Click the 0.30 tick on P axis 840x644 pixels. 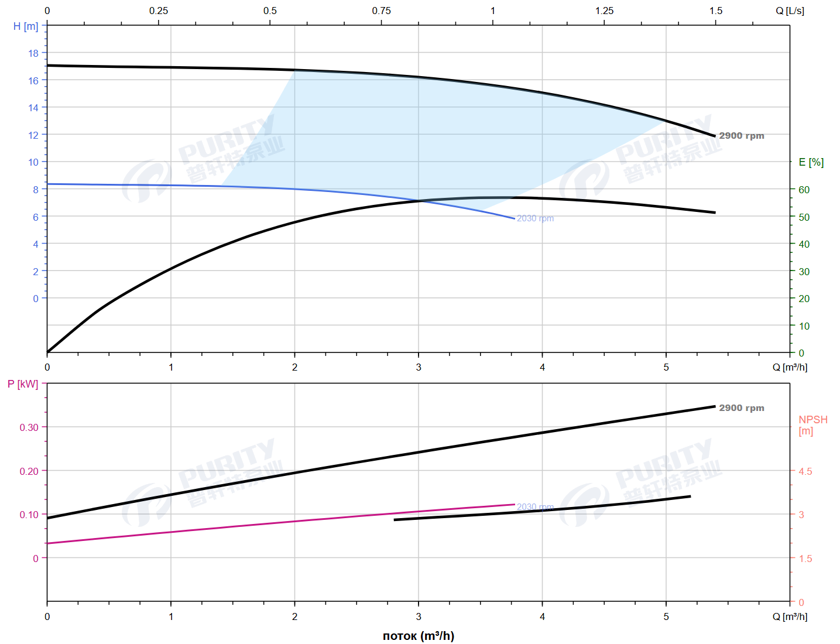pos(29,427)
